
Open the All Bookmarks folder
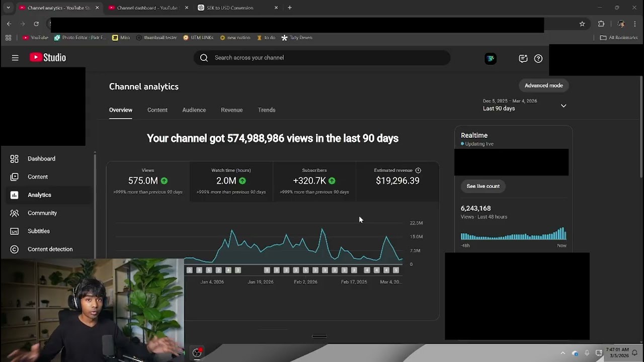pos(619,38)
